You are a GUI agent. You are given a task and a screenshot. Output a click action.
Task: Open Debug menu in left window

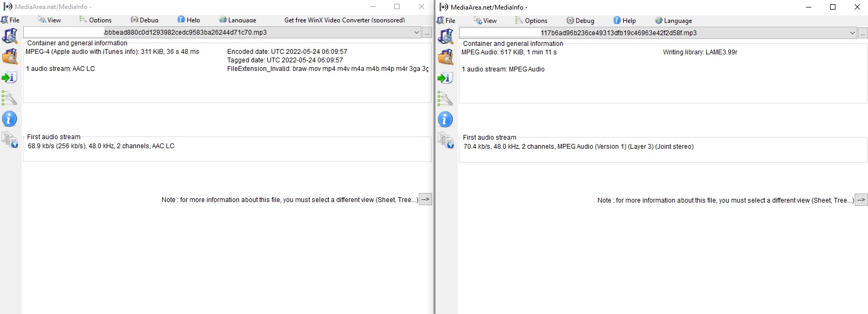click(x=145, y=20)
